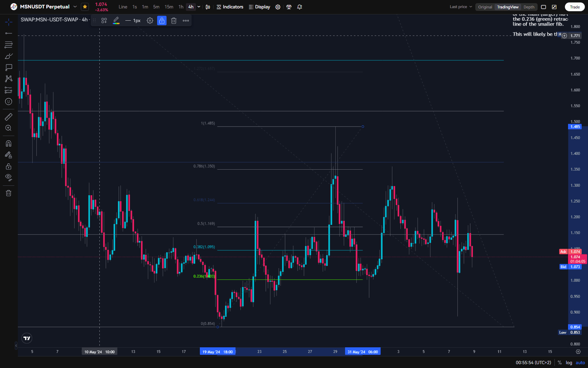Create a price alert with bell icon
Screen dimensions: 588x368
pos(300,7)
